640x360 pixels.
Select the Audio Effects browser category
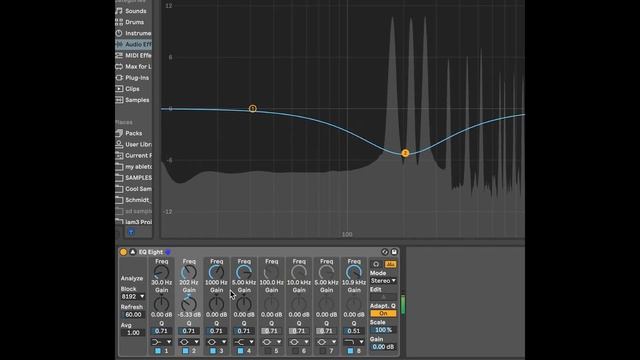(133, 44)
